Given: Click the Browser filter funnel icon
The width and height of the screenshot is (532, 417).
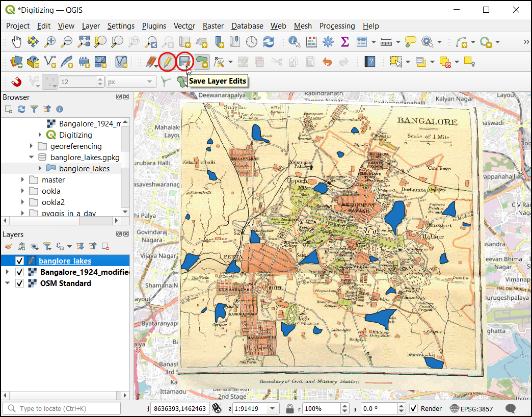Looking at the screenshot, I should (34, 109).
